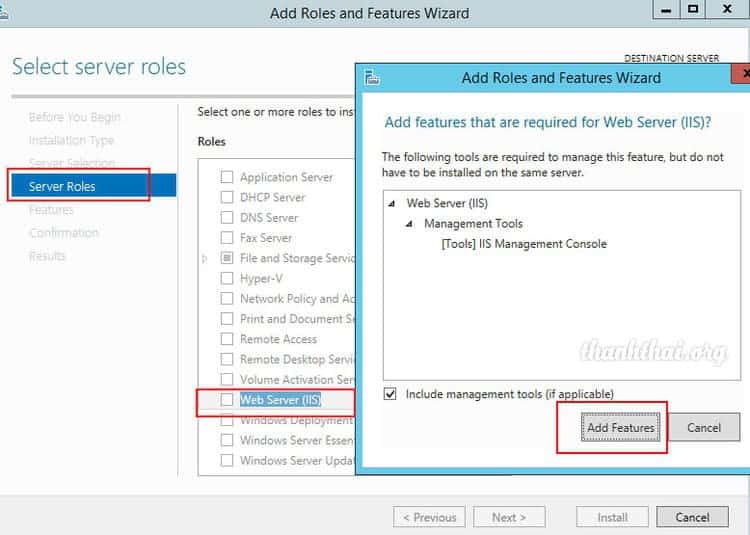Enable the DHCP Server role checkbox
750x535 pixels.
[x=227, y=197]
